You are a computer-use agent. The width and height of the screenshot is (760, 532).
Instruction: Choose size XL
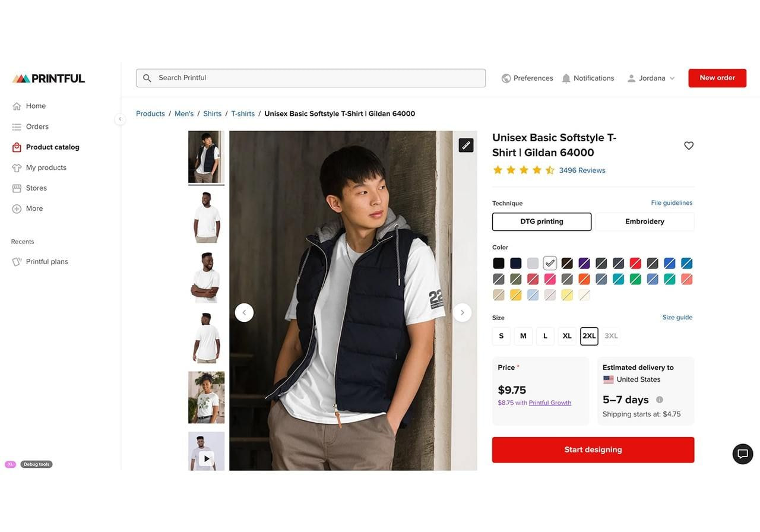567,336
